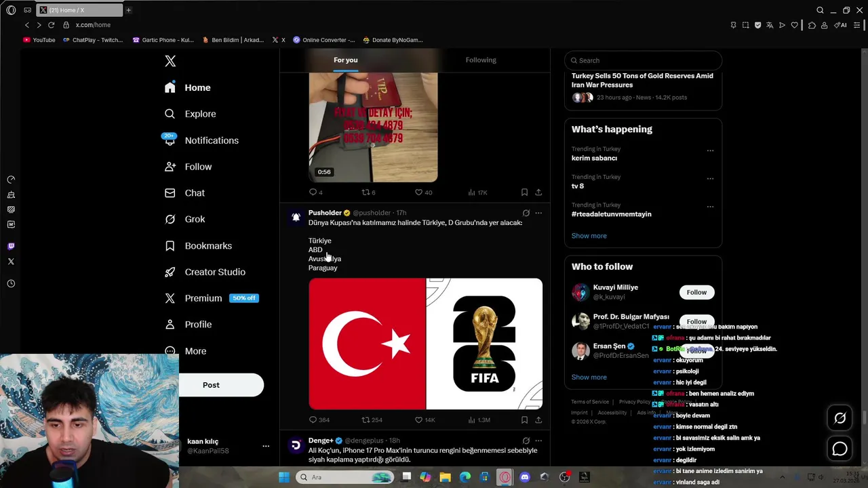Screen dimensions: 868x488
Task: Show more trending topics
Action: click(589, 236)
